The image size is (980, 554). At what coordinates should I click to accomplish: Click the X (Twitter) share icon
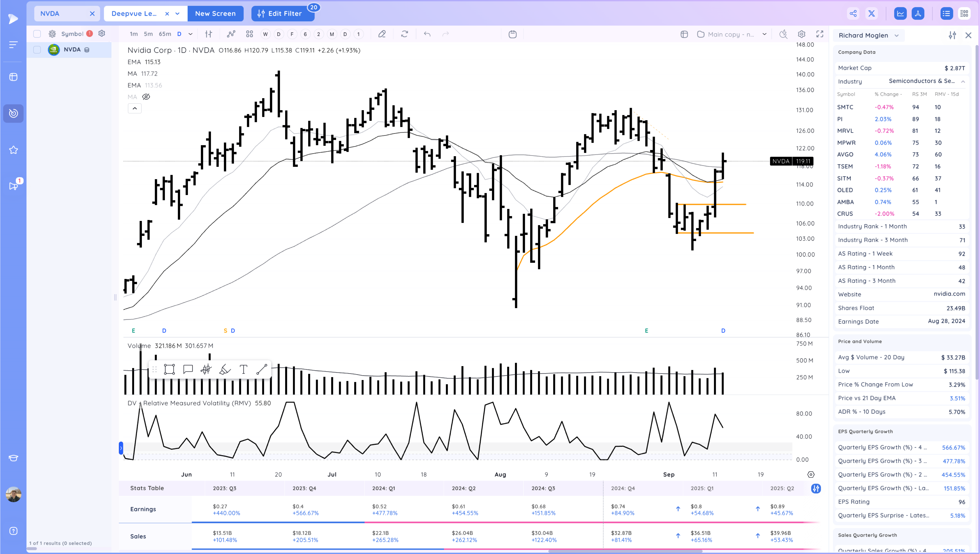point(871,14)
